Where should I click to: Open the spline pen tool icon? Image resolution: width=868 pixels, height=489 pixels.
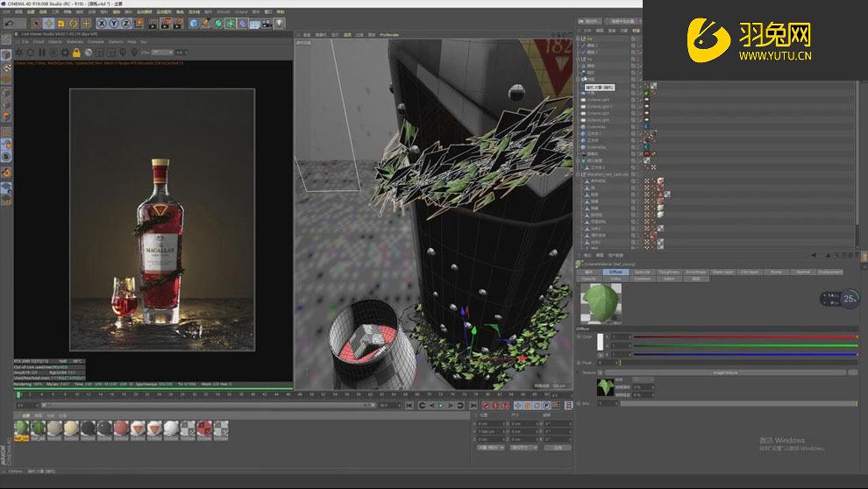pos(206,24)
